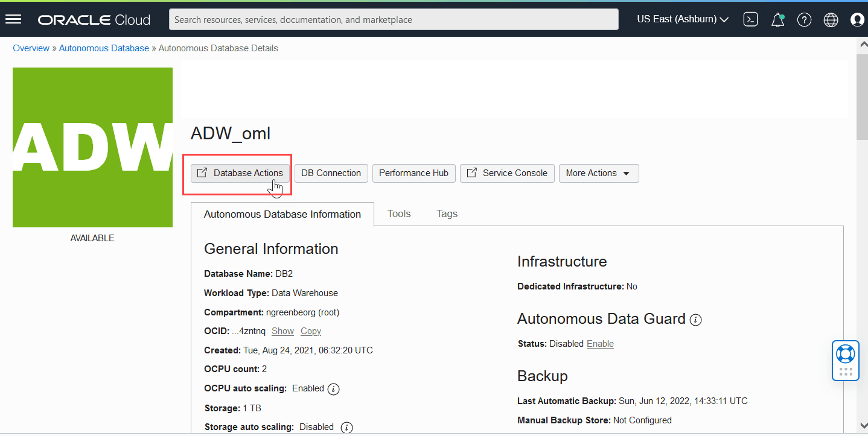Enable Autonomous Data Guard
The height and width of the screenshot is (436, 868).
[600, 343]
